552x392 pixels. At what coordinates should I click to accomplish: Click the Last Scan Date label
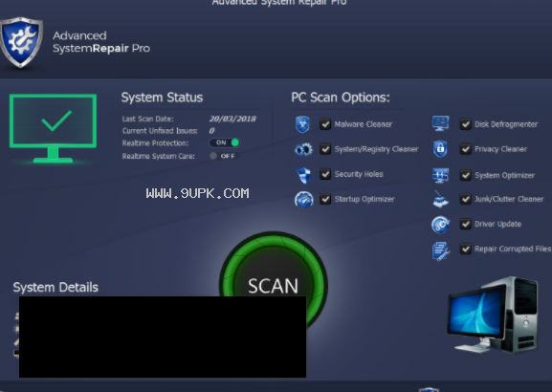click(148, 119)
